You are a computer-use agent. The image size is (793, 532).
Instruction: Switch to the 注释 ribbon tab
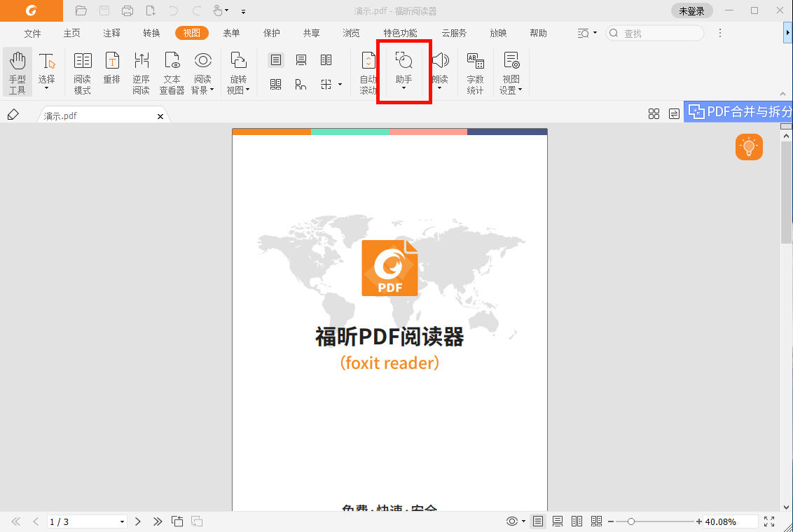(x=111, y=32)
